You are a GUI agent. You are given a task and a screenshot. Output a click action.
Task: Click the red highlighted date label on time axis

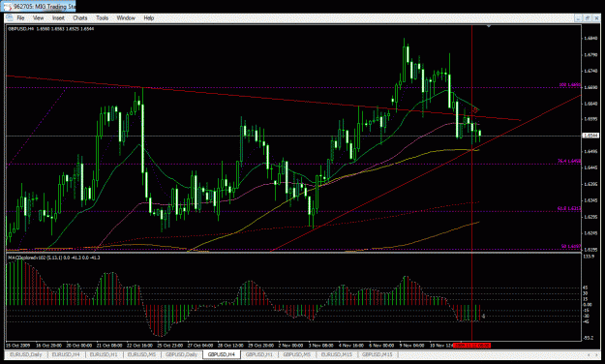(x=471, y=345)
